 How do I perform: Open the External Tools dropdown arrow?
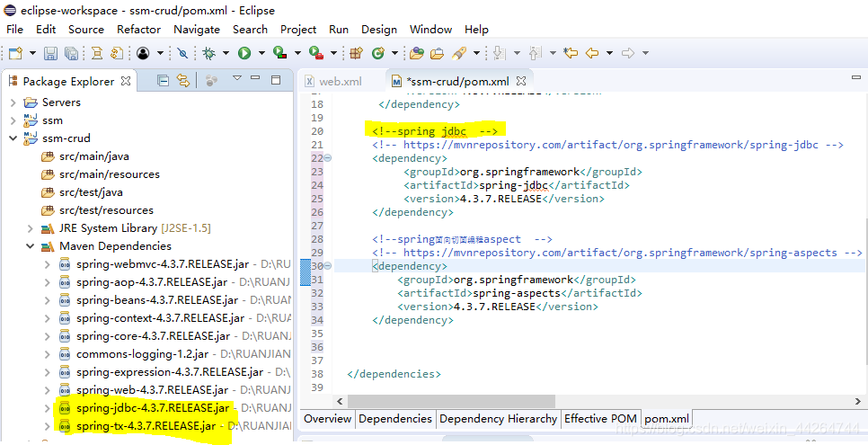(333, 53)
